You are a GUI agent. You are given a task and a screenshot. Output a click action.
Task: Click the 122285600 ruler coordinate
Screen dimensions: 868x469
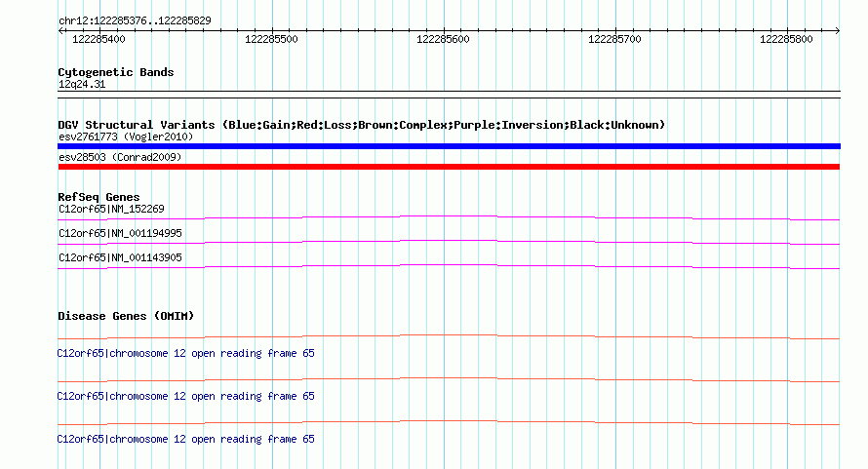443,39
